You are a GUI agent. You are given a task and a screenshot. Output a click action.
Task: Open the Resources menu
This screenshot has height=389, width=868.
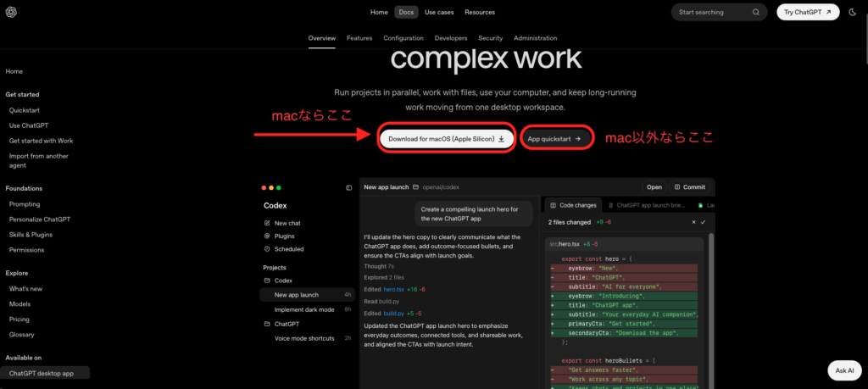(x=480, y=12)
